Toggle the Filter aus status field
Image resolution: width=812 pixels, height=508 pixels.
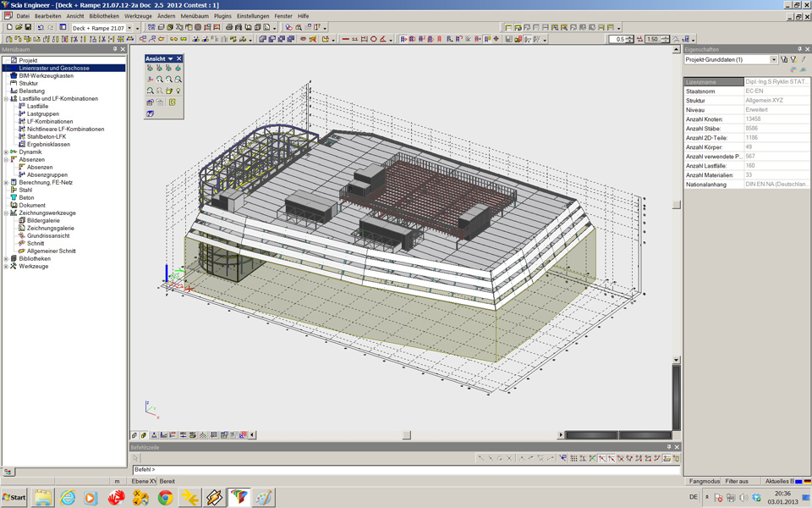pos(737,481)
